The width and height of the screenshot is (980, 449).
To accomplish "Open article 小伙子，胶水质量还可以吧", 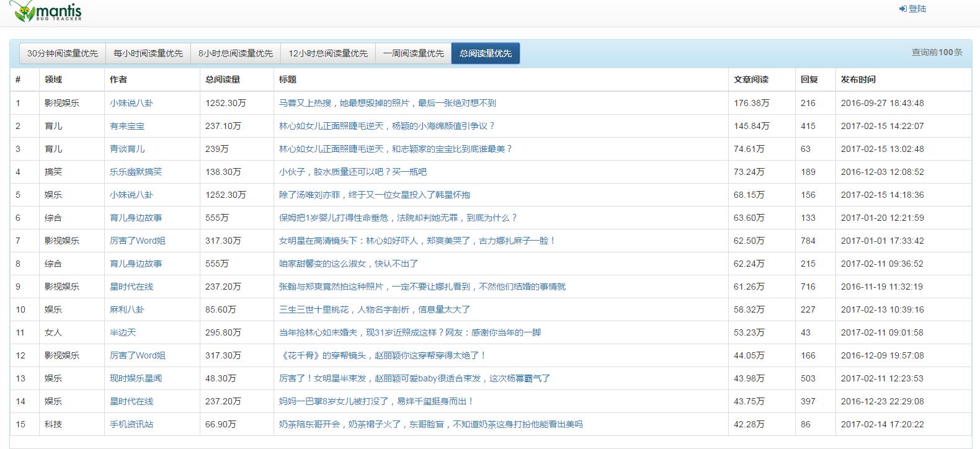I will point(353,172).
